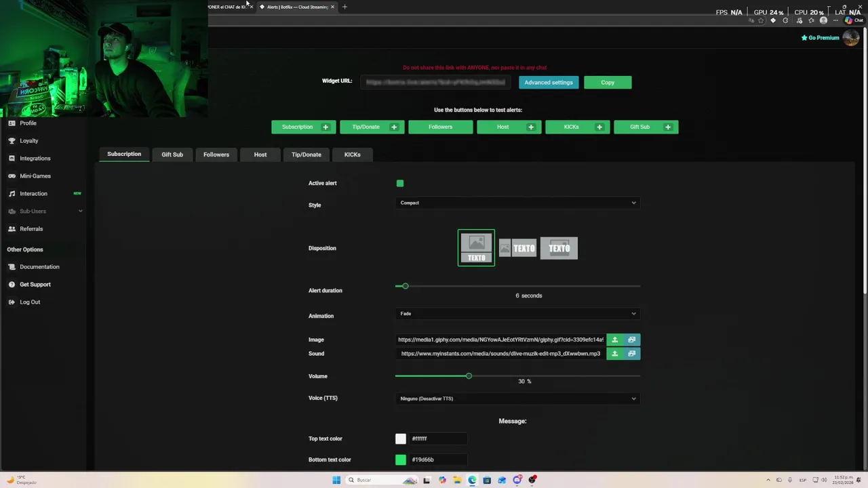Click plus icon beside KICKs test button
Screen dimensions: 868x488
coord(599,127)
